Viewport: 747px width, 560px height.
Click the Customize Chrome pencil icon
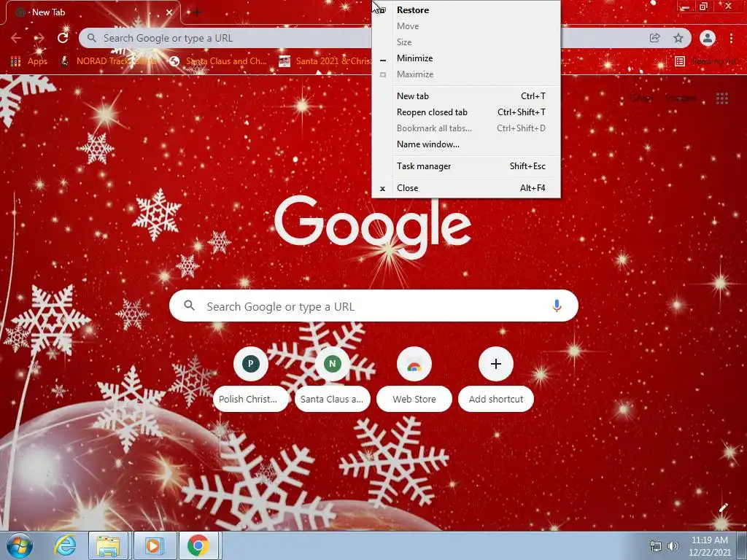723,507
